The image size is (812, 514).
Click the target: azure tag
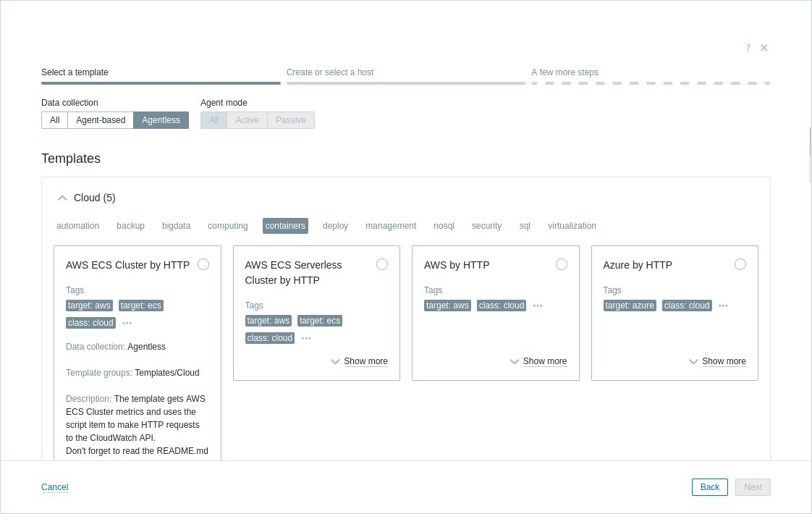pos(630,306)
